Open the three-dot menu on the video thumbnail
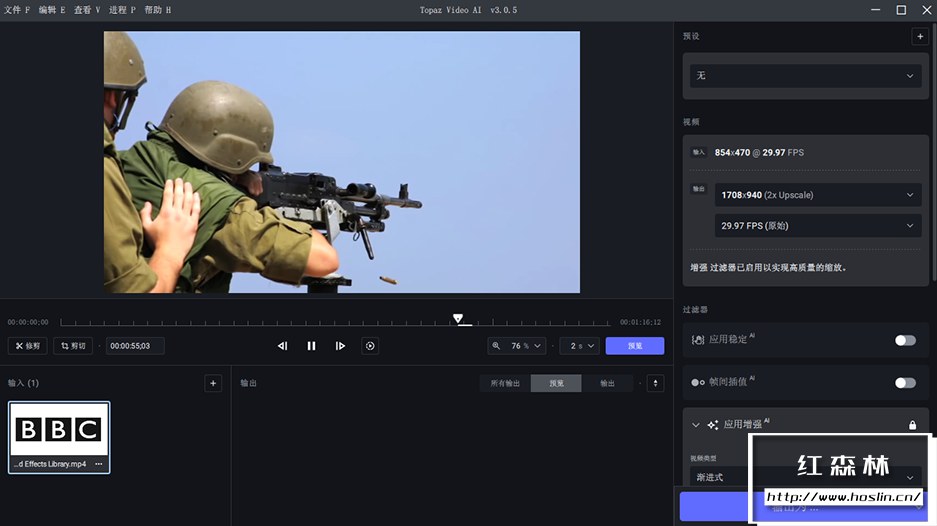The width and height of the screenshot is (937, 526). 98,464
